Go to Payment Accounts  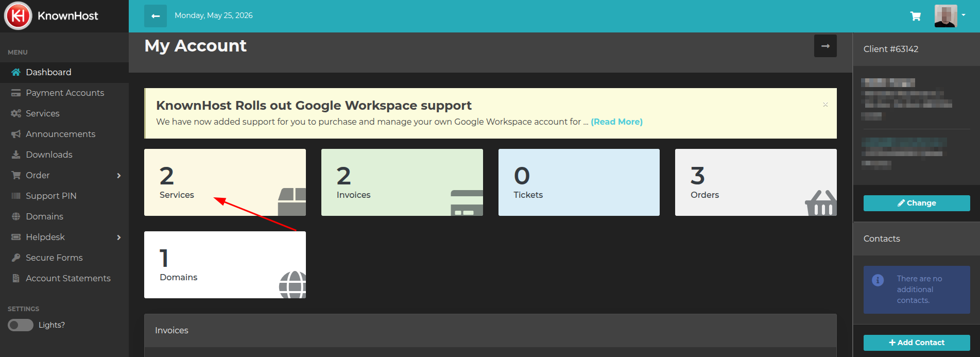(x=64, y=93)
